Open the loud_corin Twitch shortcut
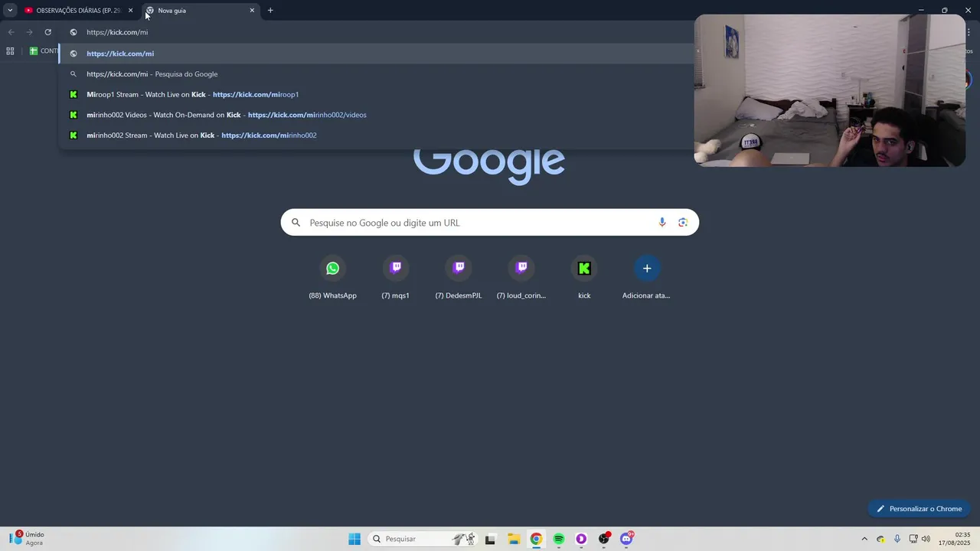This screenshot has width=980, height=551. coord(521,278)
